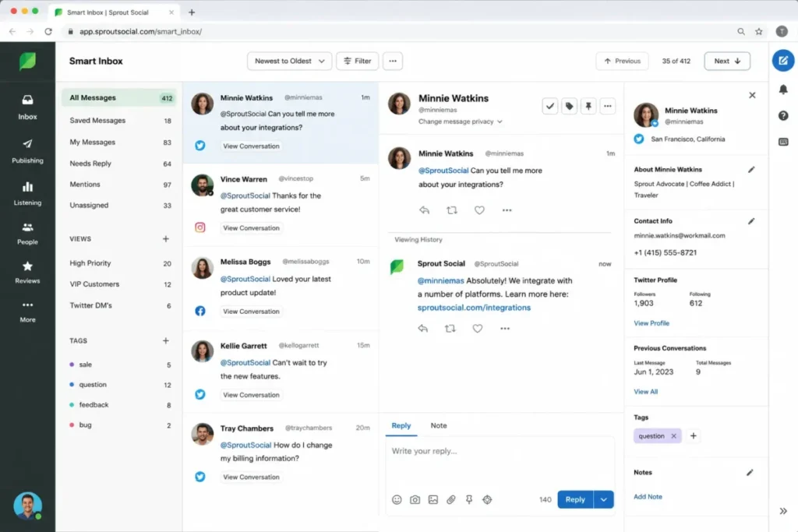Add a new view with the plus

point(165,238)
